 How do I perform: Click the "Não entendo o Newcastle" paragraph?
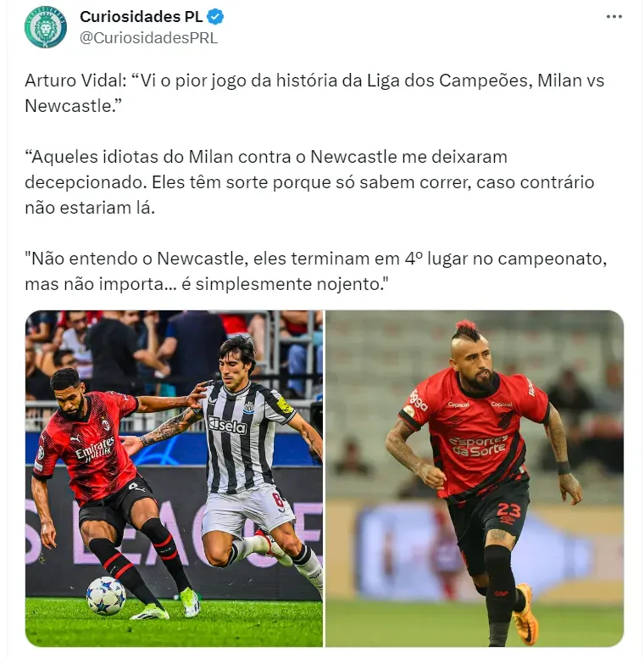coord(316,271)
